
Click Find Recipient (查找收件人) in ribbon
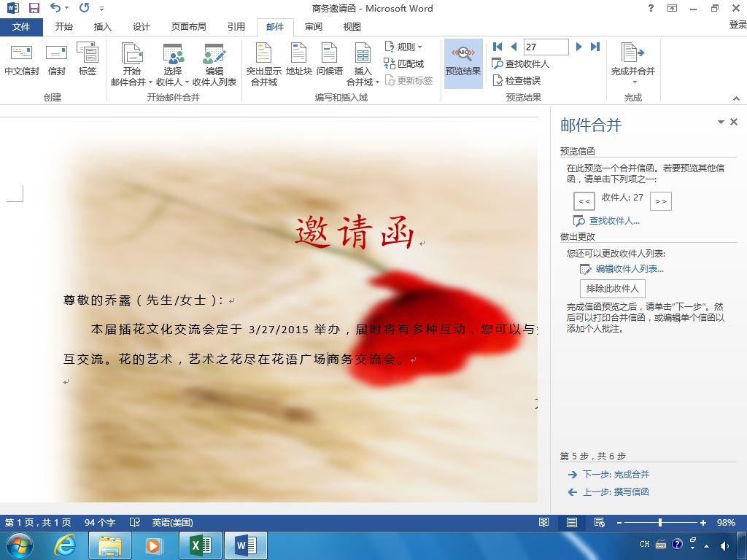(520, 63)
